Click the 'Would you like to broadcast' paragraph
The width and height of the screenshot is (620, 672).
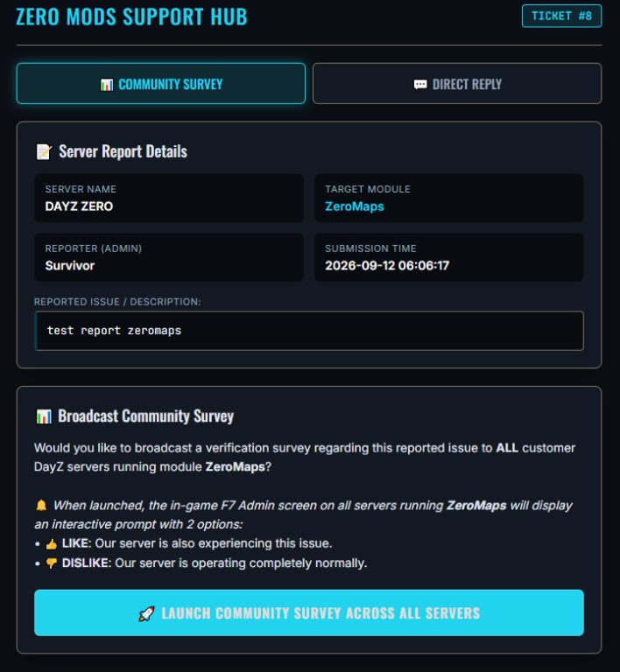(305, 458)
